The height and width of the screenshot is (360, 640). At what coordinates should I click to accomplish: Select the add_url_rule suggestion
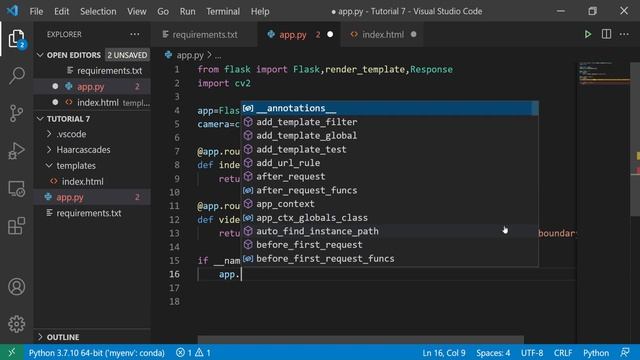coord(389,163)
